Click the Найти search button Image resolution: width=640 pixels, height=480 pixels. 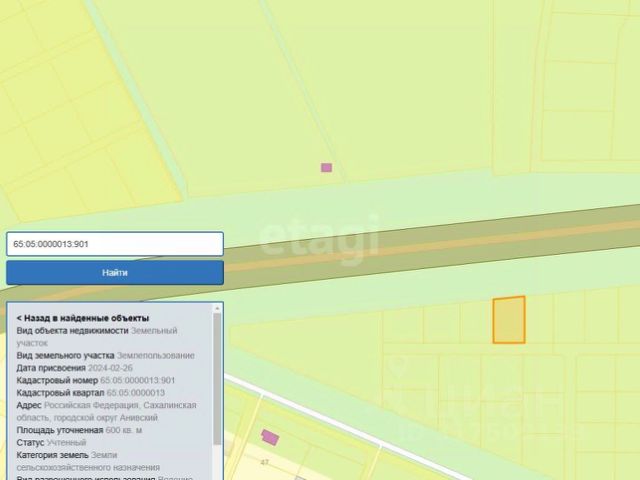point(115,273)
